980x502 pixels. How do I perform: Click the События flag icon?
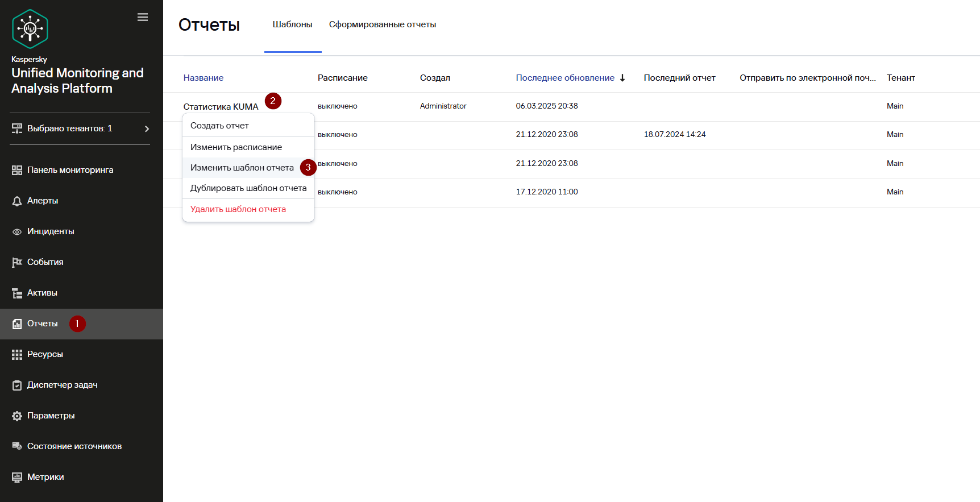[x=17, y=262]
